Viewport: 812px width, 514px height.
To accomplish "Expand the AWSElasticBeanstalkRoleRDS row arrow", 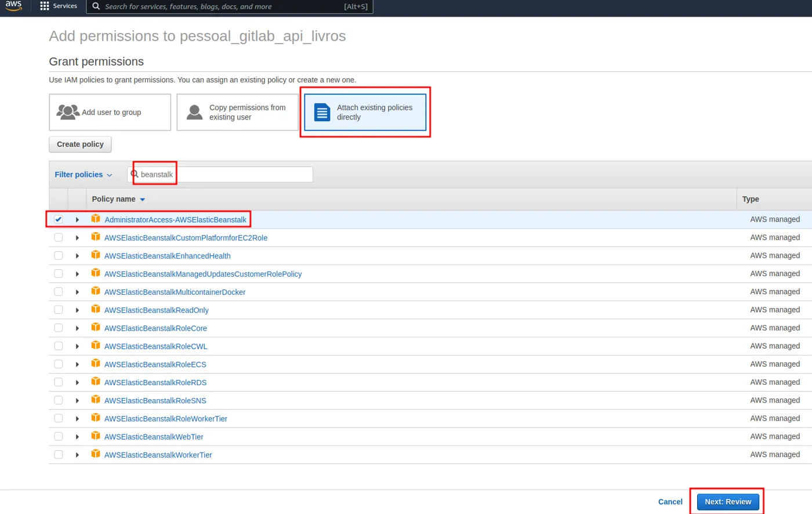I will tap(77, 382).
